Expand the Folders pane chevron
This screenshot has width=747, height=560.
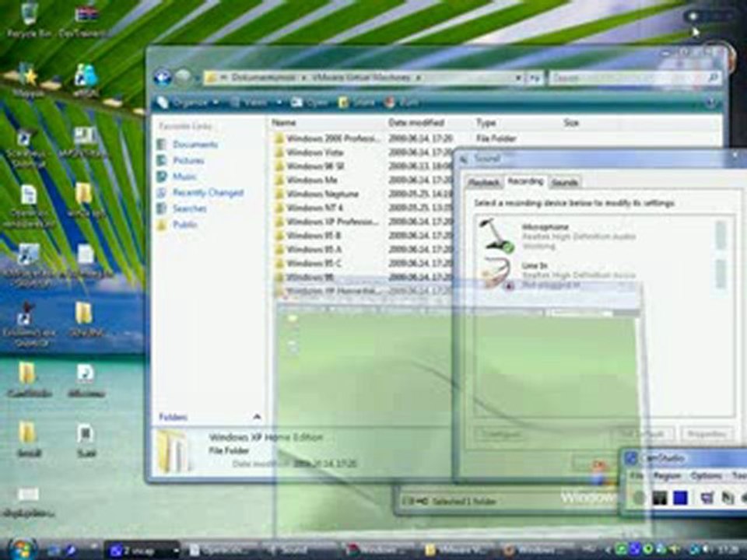257,417
